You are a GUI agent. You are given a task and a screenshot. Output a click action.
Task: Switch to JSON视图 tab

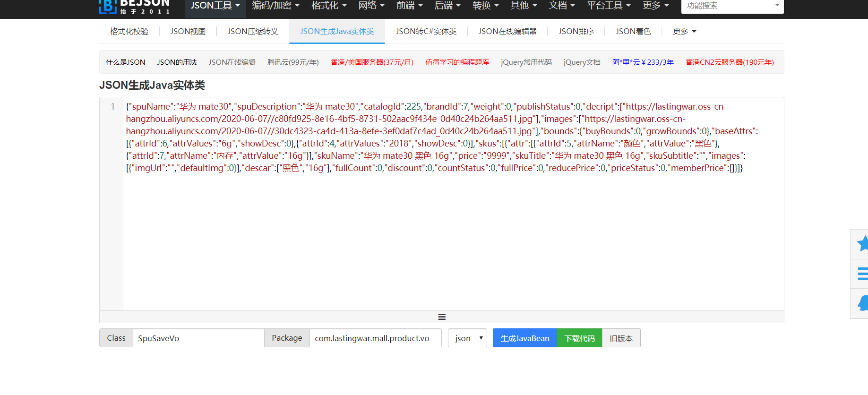[188, 31]
